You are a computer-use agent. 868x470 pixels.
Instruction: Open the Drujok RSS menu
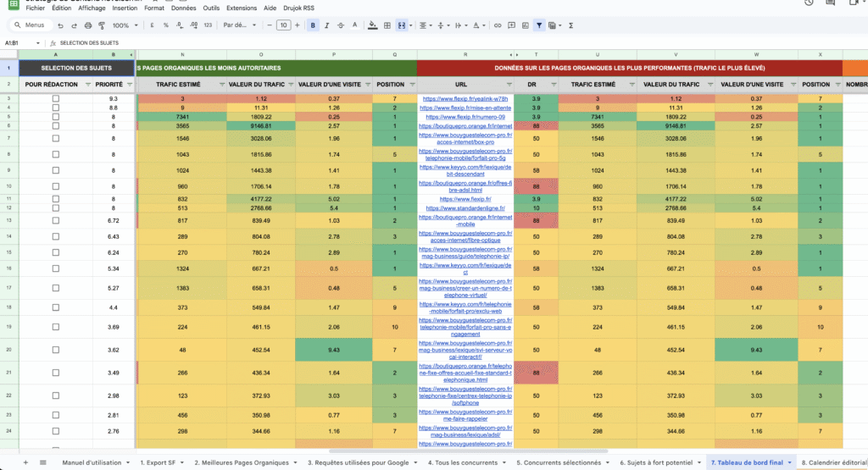click(299, 8)
